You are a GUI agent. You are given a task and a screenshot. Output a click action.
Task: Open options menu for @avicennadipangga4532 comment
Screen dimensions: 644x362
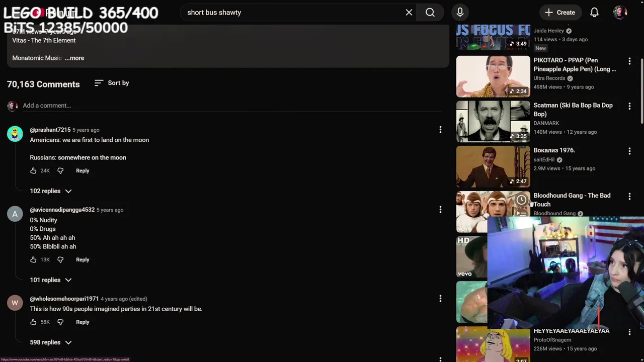coord(440,210)
